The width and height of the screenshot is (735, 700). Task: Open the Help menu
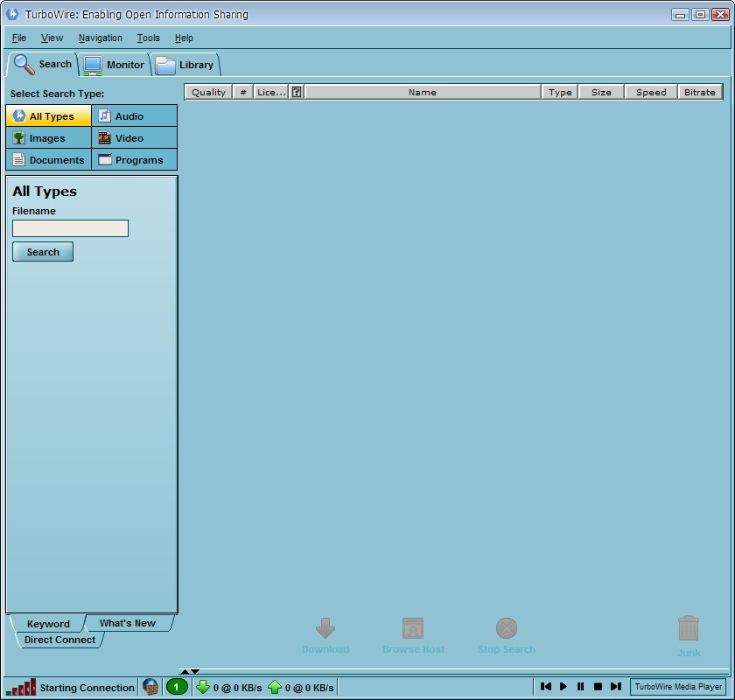[x=184, y=38]
